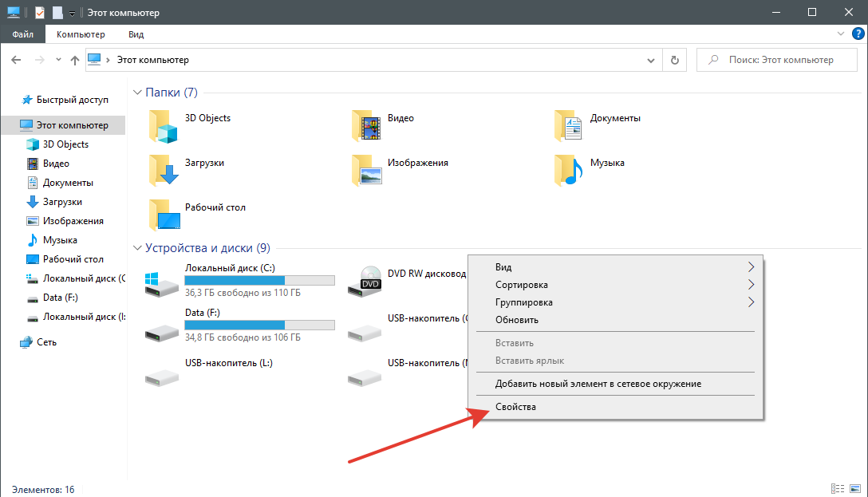Viewport: 868px width, 497px height.
Task: Go forward with the right arrow
Action: coord(39,60)
